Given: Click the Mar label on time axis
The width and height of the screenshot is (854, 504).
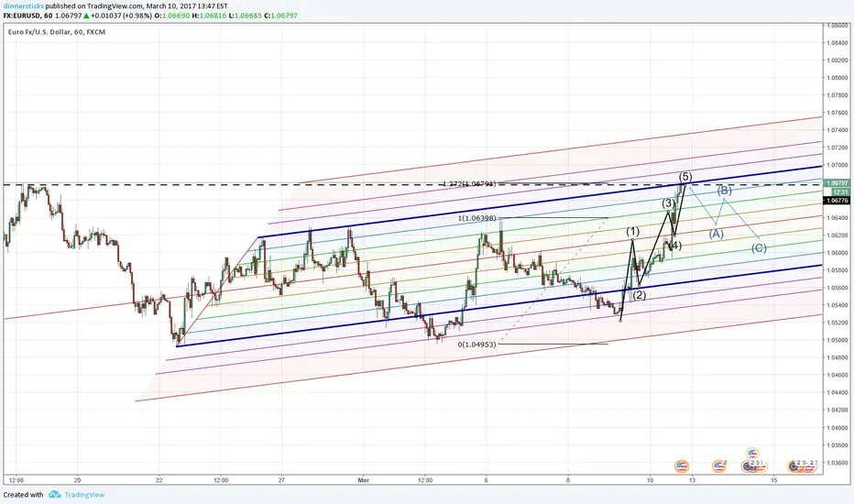Looking at the screenshot, I should pyautogui.click(x=363, y=480).
